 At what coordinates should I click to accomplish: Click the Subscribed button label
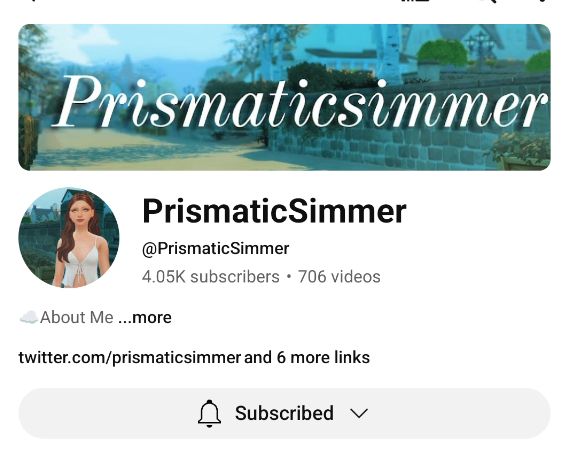284,413
